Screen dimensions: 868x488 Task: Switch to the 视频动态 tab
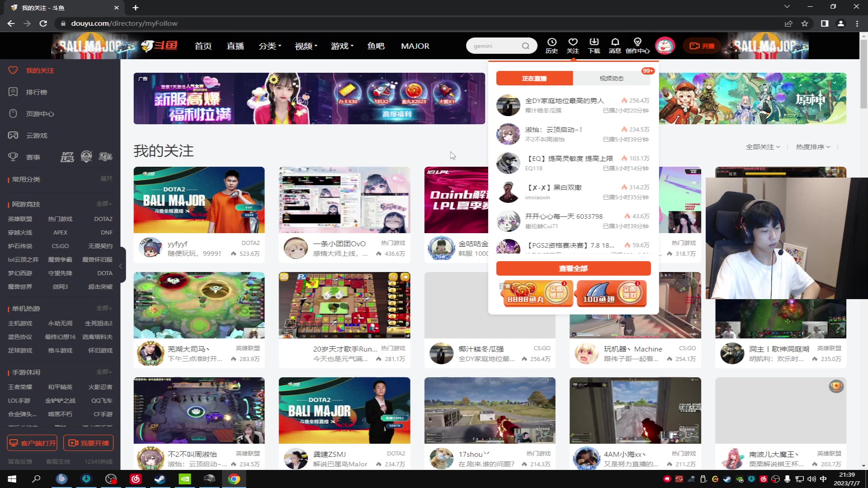tap(611, 78)
